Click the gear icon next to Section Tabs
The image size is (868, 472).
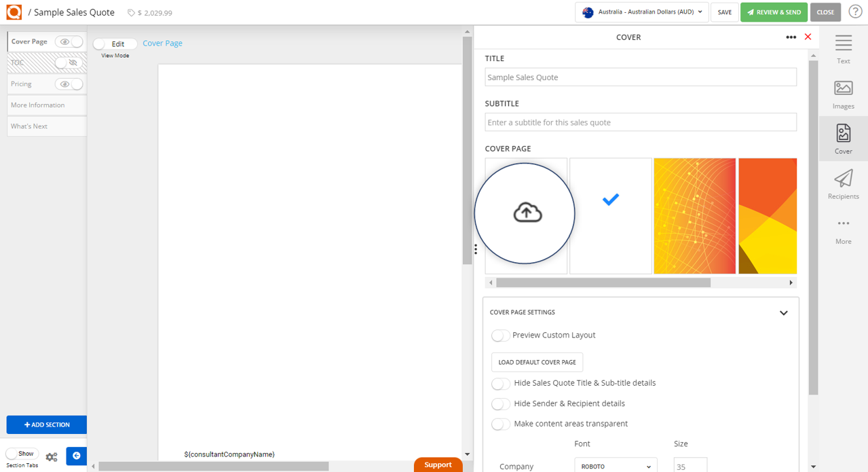point(51,457)
